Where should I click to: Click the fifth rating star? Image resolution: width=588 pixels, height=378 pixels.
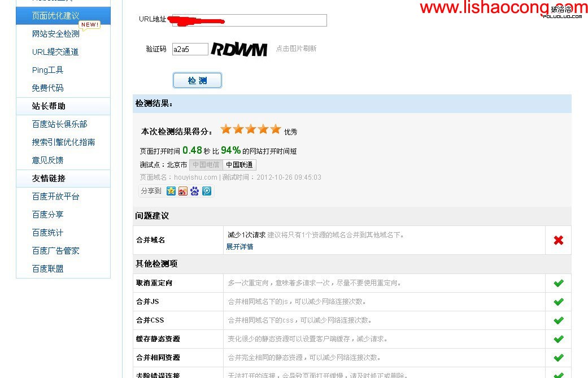(276, 129)
